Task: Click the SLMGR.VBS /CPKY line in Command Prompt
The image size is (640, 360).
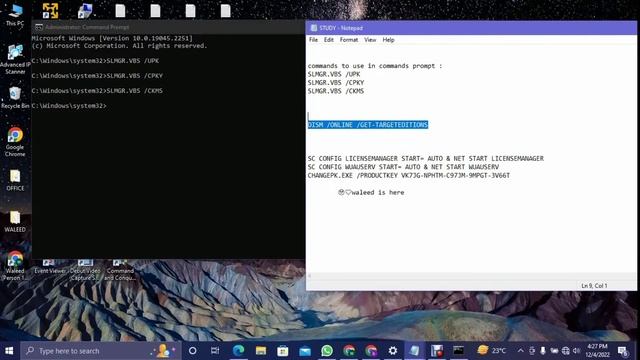Action: point(97,76)
